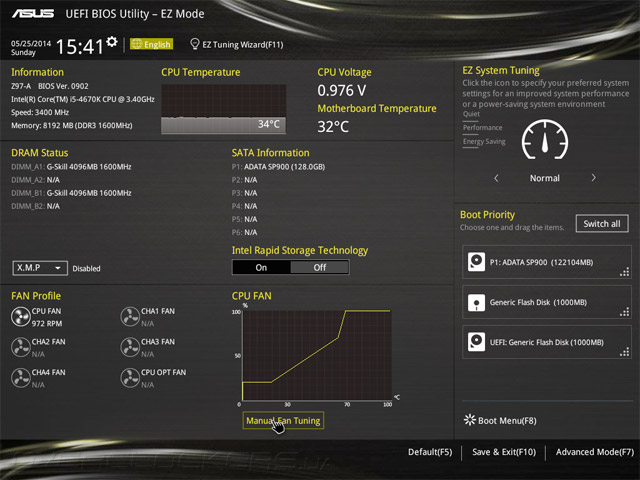Click the Normal tuning mode text
Image resolution: width=640 pixels, height=480 pixels.
click(x=545, y=178)
